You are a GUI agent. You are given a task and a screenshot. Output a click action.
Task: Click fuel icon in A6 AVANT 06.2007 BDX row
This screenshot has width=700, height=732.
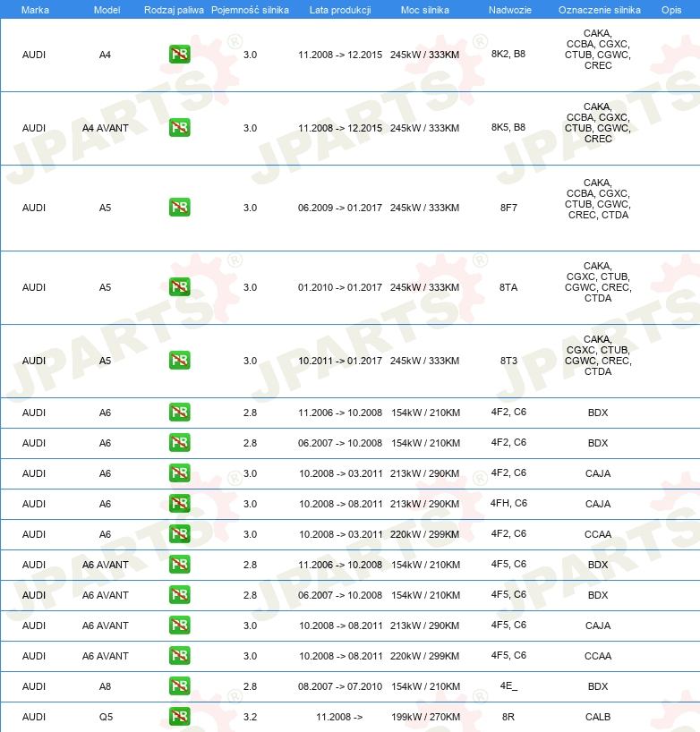179,595
